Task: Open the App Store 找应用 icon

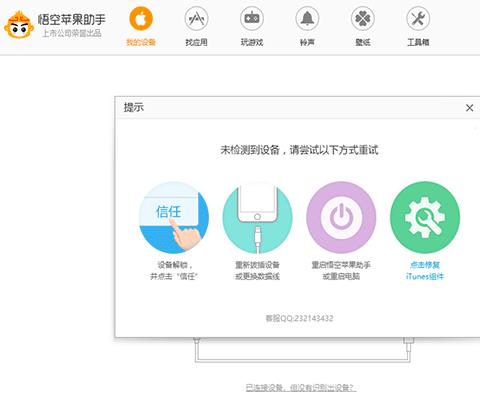Action: tap(196, 19)
